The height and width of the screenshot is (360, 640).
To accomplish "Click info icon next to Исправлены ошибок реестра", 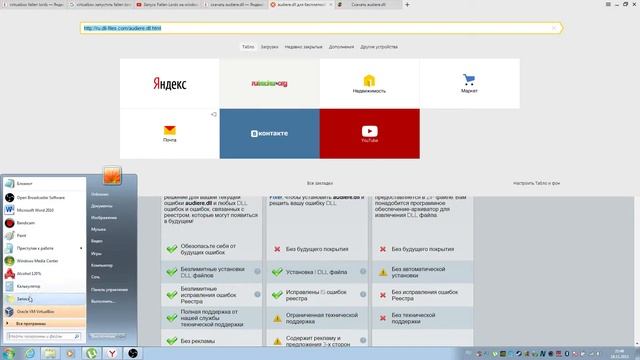I will click(x=363, y=294).
